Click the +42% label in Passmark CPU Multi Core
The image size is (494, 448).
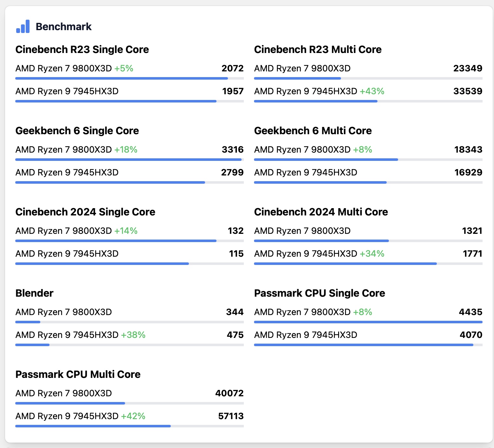pyautogui.click(x=133, y=416)
